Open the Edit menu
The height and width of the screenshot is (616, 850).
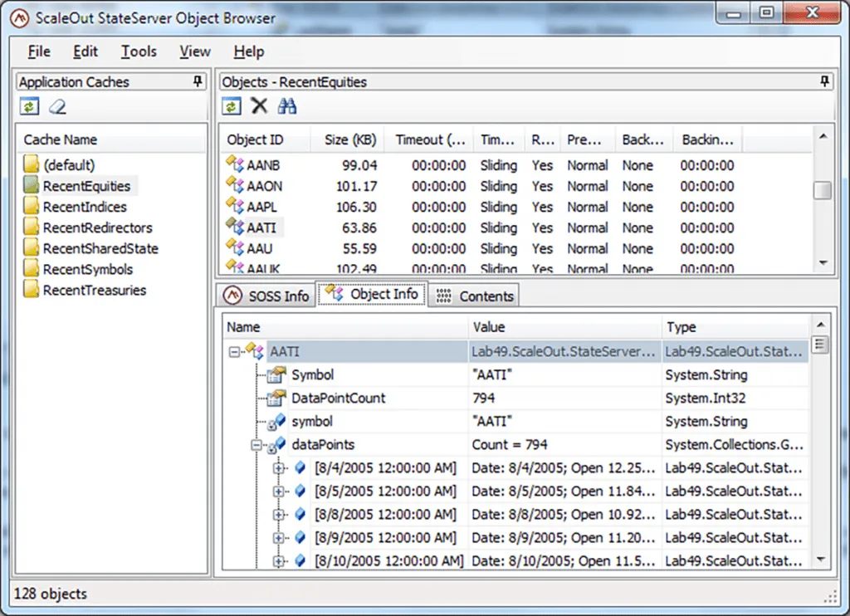point(85,51)
